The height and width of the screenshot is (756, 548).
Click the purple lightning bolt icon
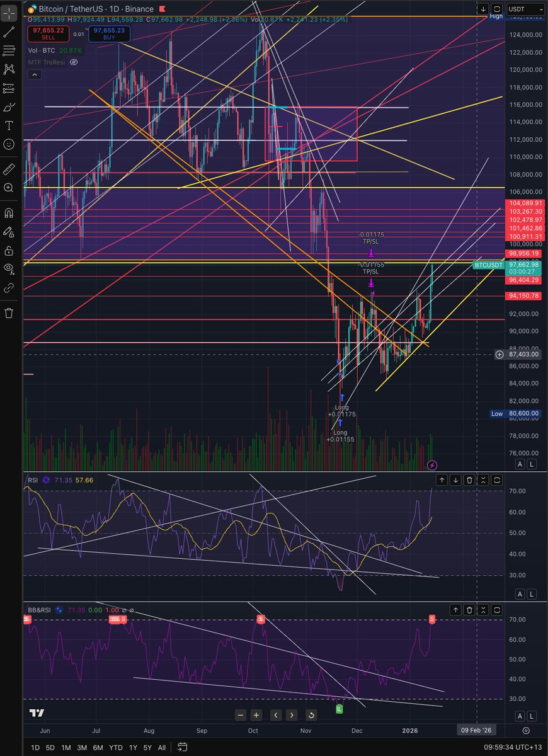coord(431,465)
